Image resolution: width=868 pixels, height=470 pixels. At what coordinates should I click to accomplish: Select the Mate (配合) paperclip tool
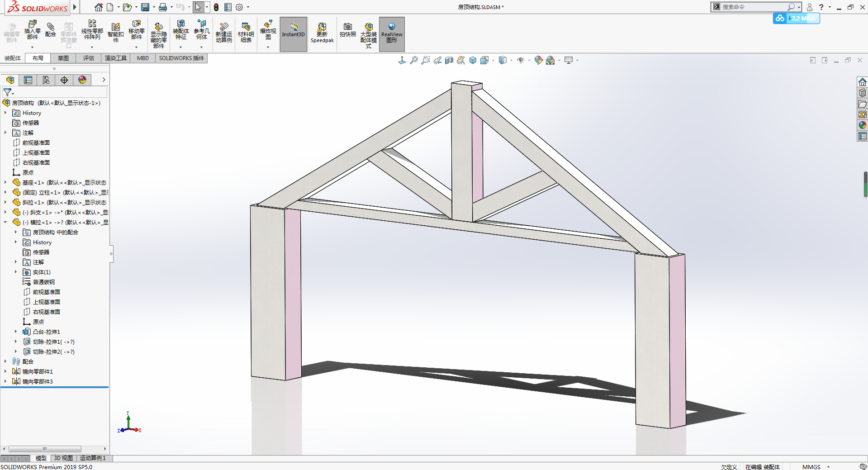(x=51, y=30)
